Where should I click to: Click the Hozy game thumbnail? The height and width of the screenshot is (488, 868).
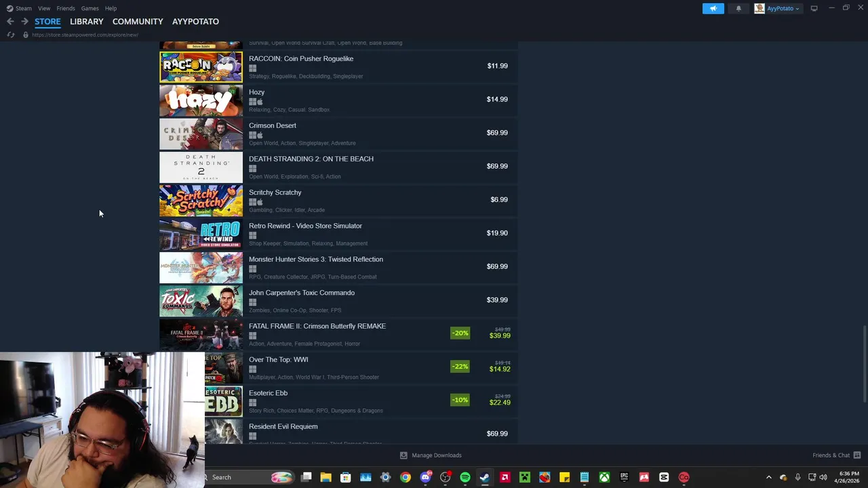201,100
